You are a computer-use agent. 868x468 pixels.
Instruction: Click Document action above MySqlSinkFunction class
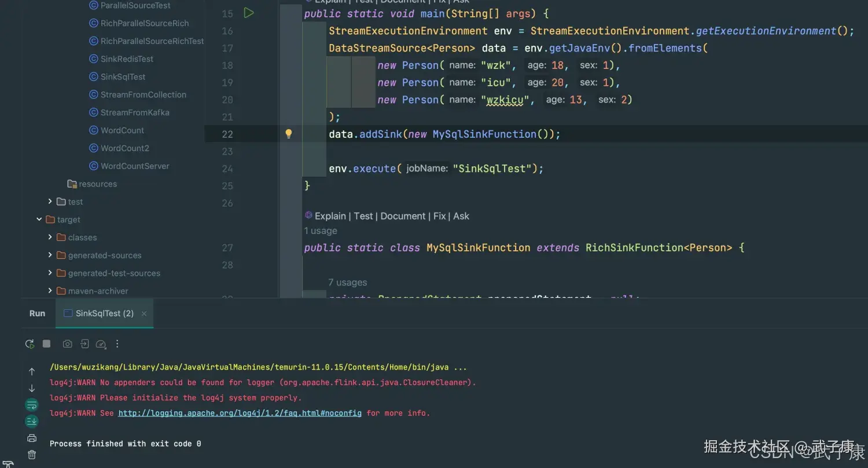pyautogui.click(x=403, y=216)
